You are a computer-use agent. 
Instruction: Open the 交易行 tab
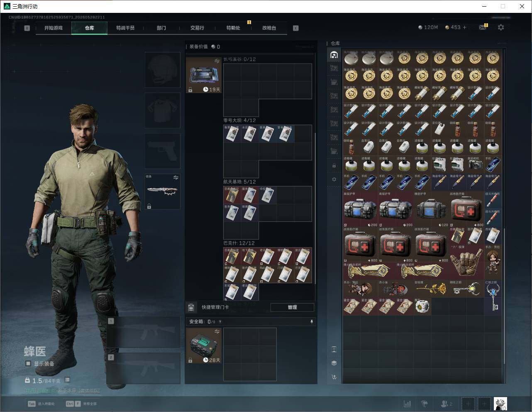click(x=197, y=28)
